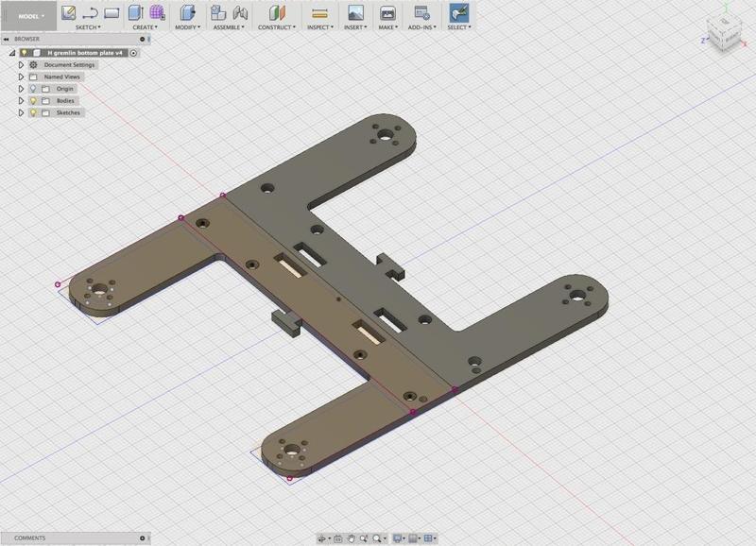Click the Create Sketch icon
Viewport: 756px width, 546px height.
coord(68,12)
